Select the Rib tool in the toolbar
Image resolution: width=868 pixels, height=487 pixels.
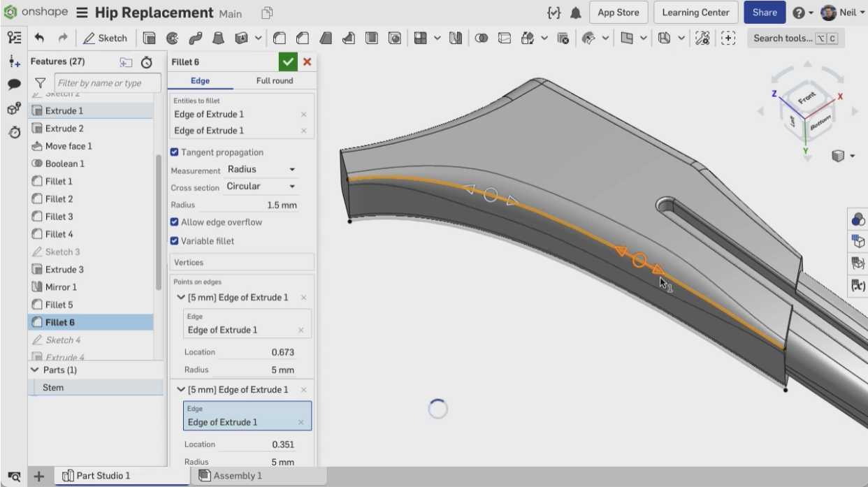point(349,38)
